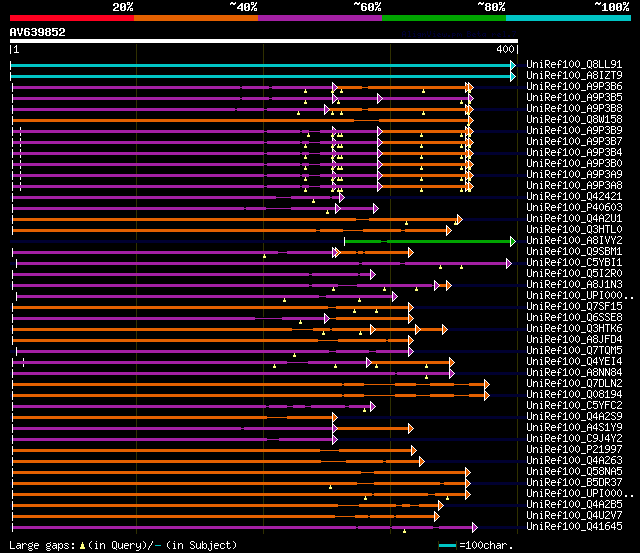The height and width of the screenshot is (553, 640).
Task: Open UniRef100_Q4A263 entry
Action: click(574, 461)
